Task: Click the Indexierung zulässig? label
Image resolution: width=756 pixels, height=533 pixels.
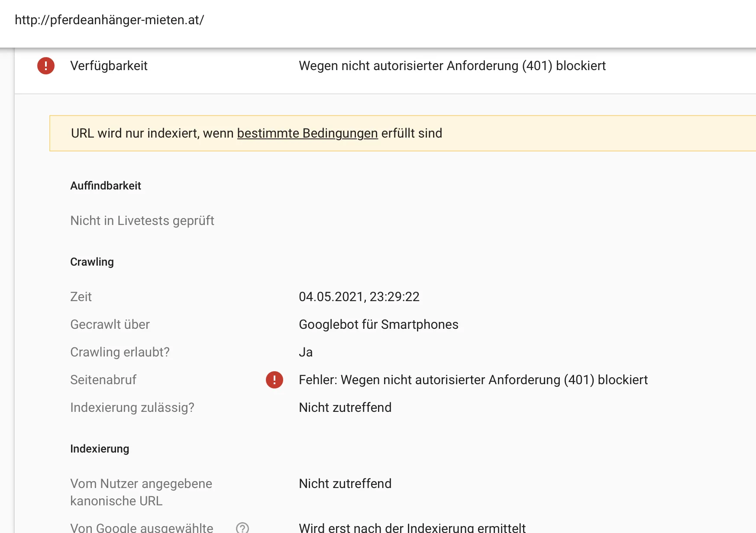Action: [132, 408]
